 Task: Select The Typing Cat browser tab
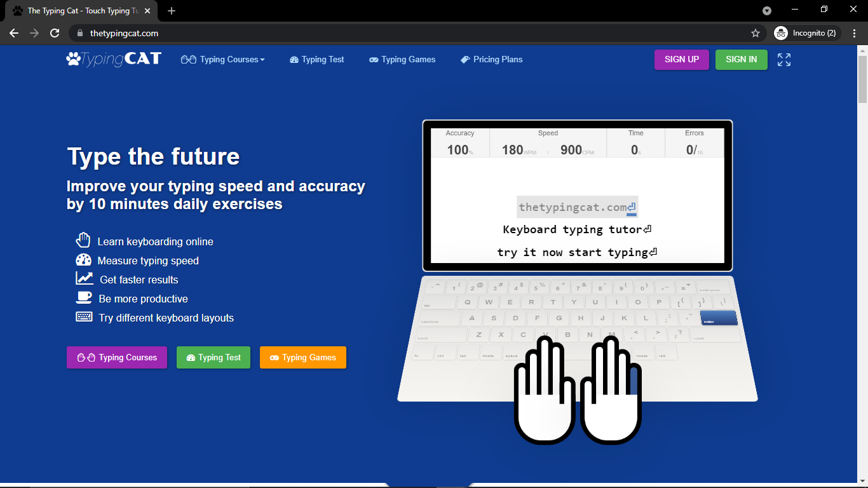tap(83, 11)
